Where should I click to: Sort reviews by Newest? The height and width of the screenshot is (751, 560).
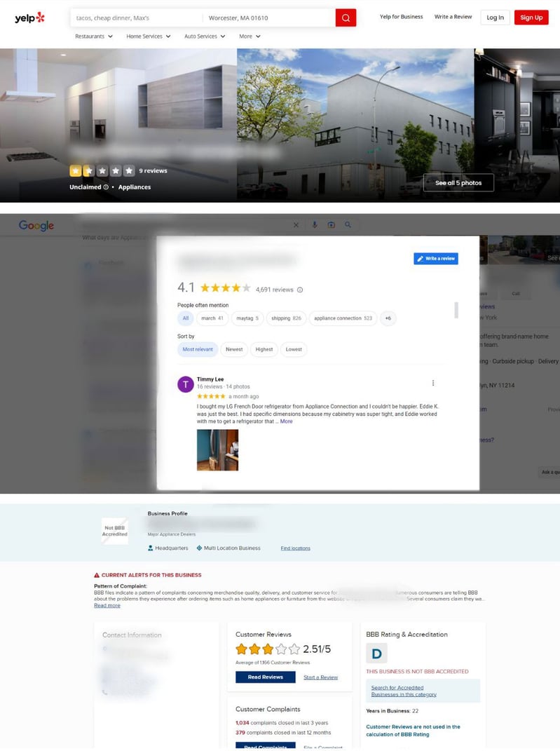(234, 350)
